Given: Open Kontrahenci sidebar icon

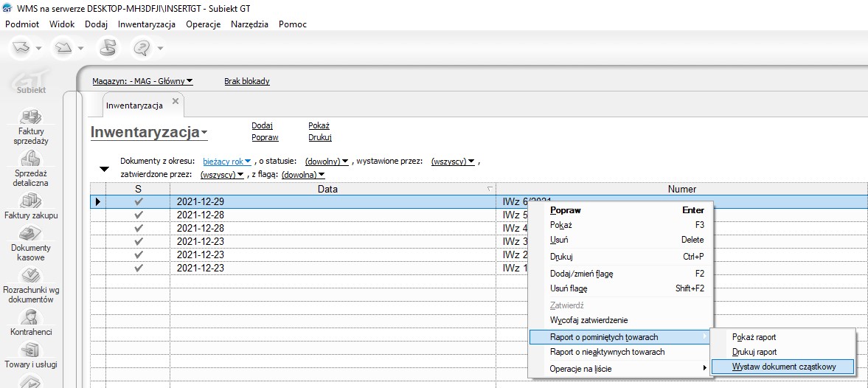Looking at the screenshot, I should tap(31, 322).
